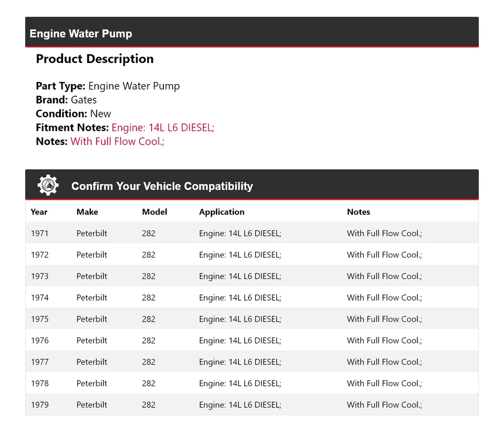The image size is (504, 432).
Task: Click the Application column header
Action: [x=222, y=212]
